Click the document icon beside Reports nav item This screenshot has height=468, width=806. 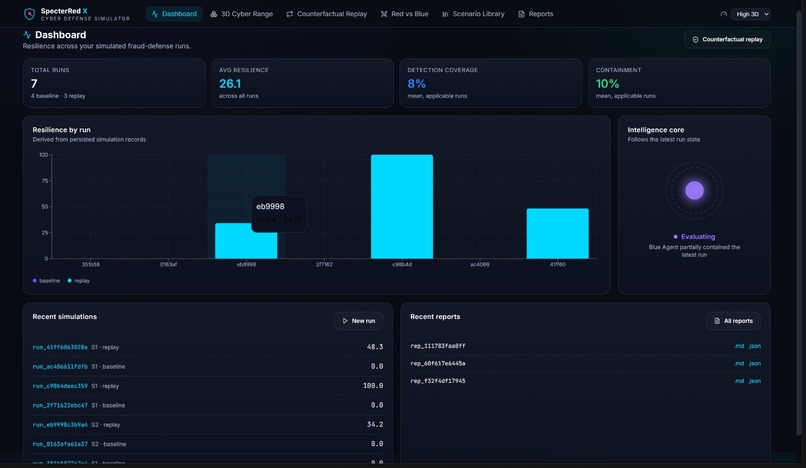click(x=521, y=14)
